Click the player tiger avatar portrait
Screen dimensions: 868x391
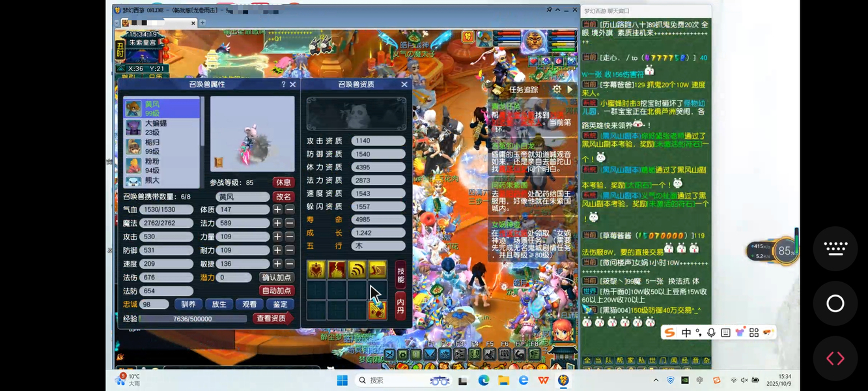535,40
